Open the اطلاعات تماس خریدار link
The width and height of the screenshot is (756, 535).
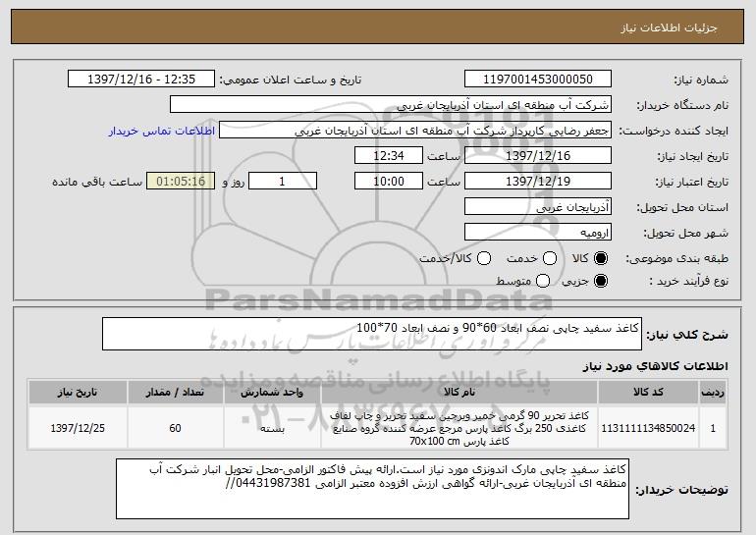pos(162,132)
